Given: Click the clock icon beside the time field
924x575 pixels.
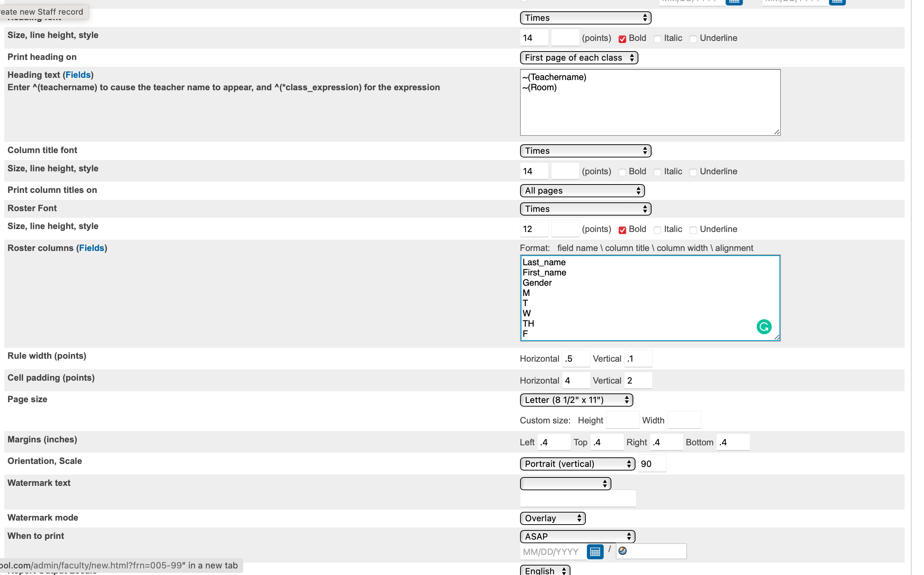Looking at the screenshot, I should [623, 551].
